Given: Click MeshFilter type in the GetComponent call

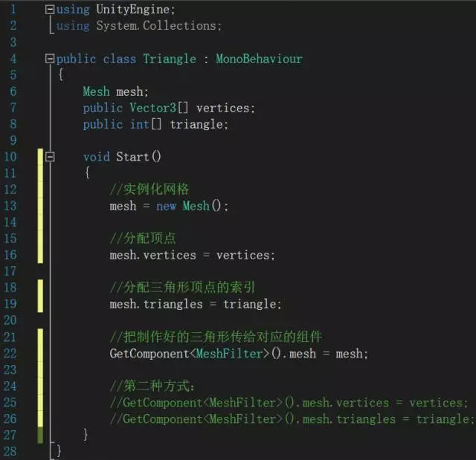Looking at the screenshot, I should [229, 354].
